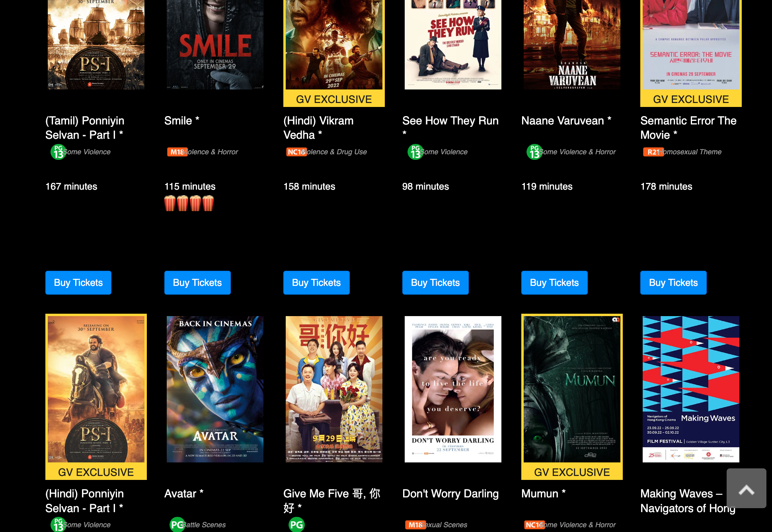This screenshot has width=772, height=532.
Task: Open the Smile title link
Action: 182,120
